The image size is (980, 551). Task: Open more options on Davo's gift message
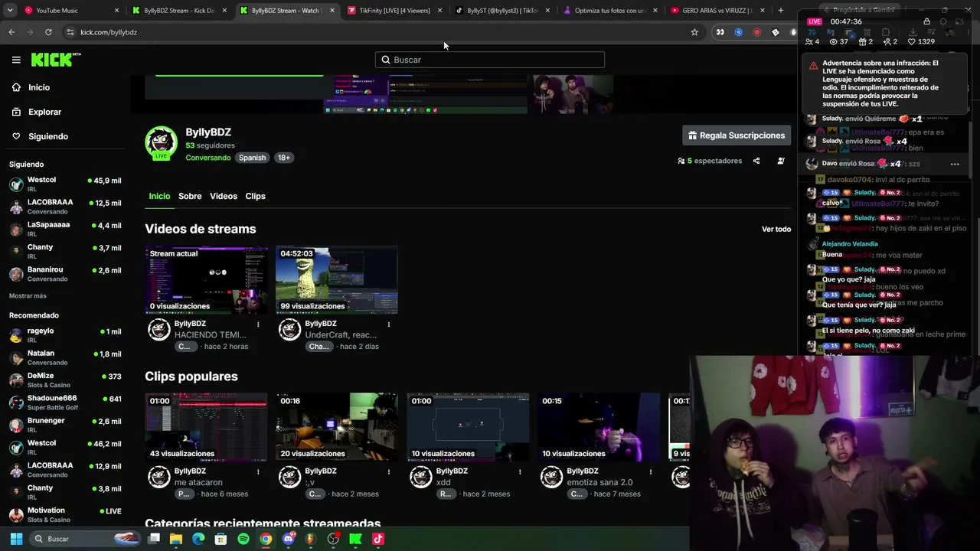955,164
